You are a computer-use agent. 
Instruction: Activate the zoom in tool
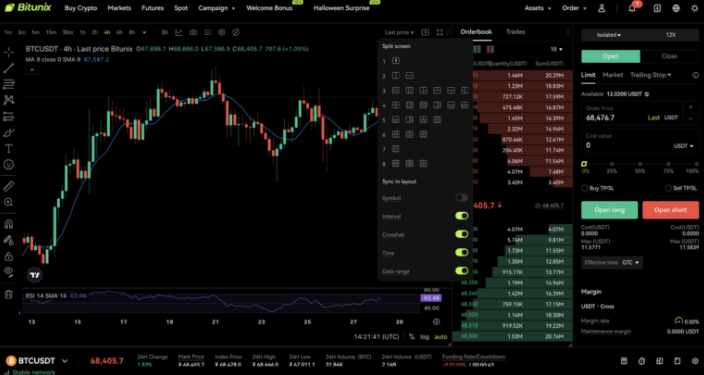click(x=9, y=203)
